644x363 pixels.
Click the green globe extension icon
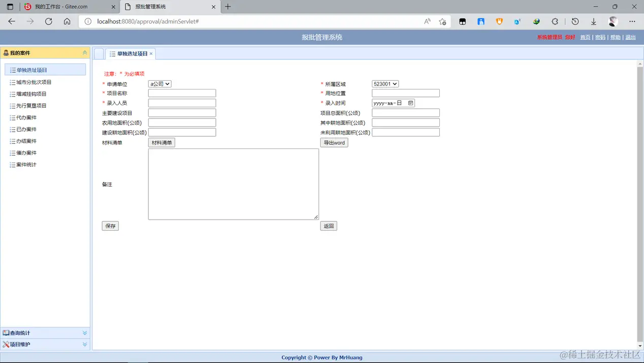point(536,21)
